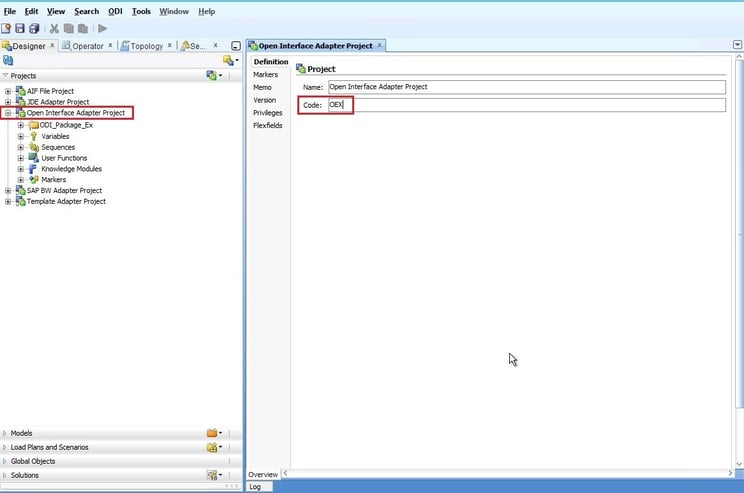Screen dimensions: 744x493
Task: Click the Markers tree icon
Action: pyautogui.click(x=34, y=179)
